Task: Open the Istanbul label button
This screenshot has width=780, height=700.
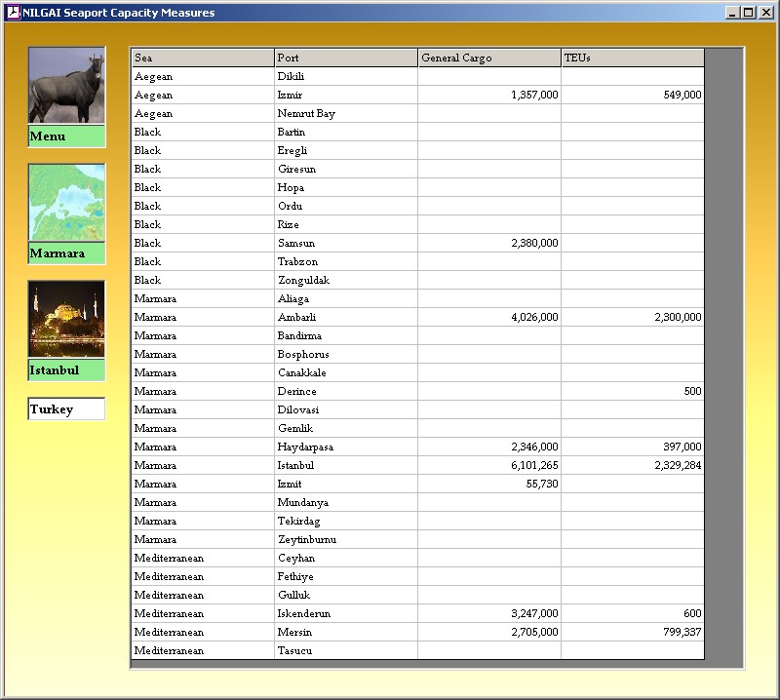Action: [66, 370]
